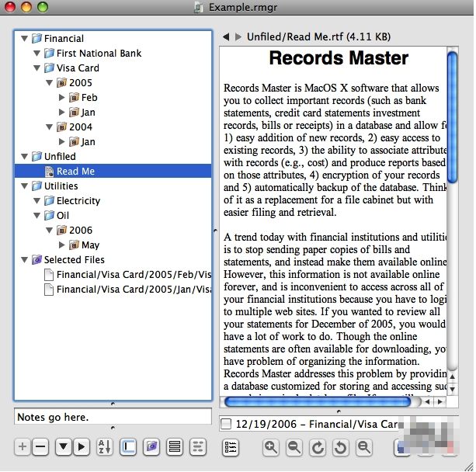Click the Electricity folder label

(78, 200)
